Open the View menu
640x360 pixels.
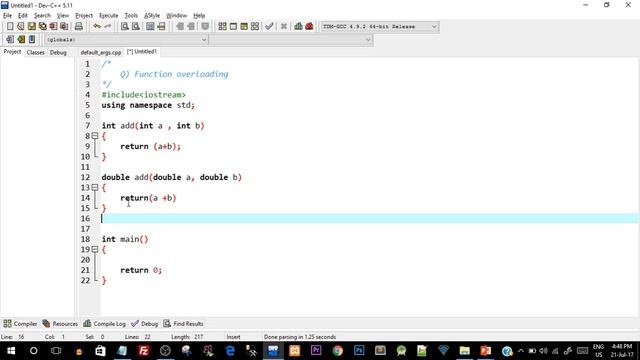tap(62, 16)
